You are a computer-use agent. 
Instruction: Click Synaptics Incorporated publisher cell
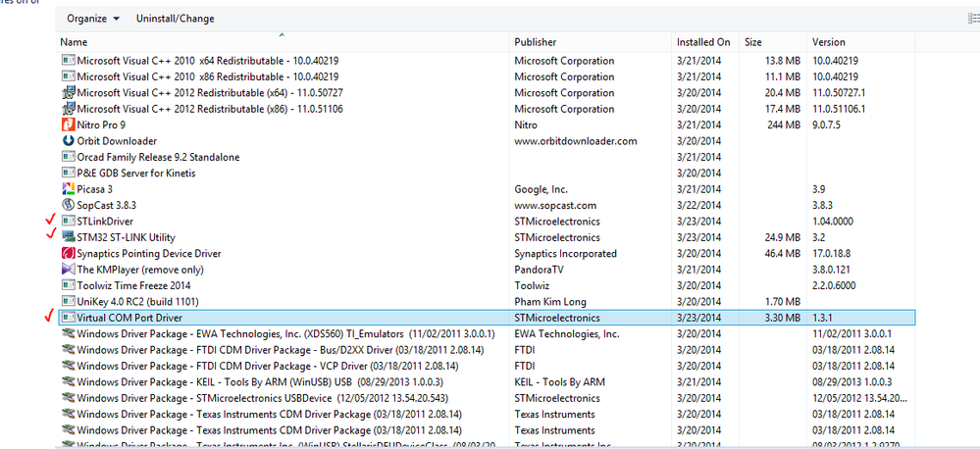[x=565, y=254]
